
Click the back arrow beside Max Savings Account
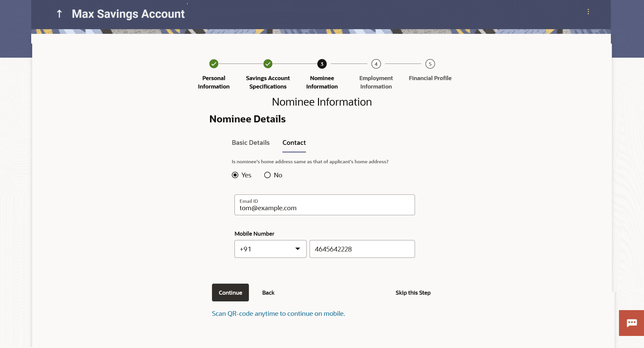pos(59,14)
